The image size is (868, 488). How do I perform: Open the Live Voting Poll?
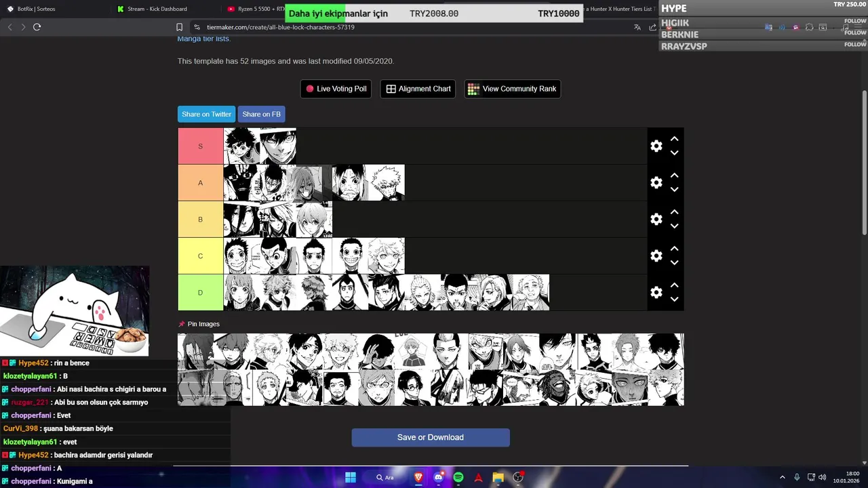336,89
